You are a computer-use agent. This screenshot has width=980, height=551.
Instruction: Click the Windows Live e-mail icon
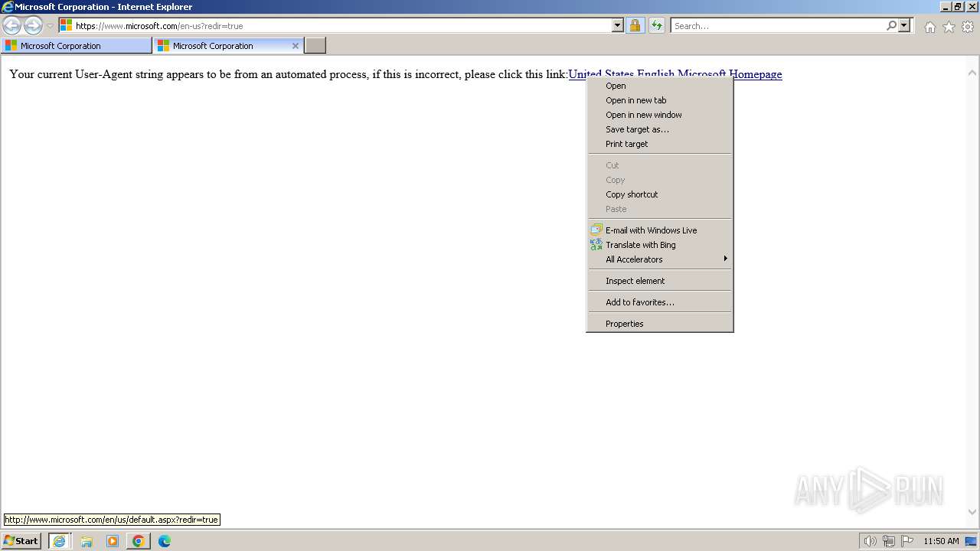coord(596,230)
